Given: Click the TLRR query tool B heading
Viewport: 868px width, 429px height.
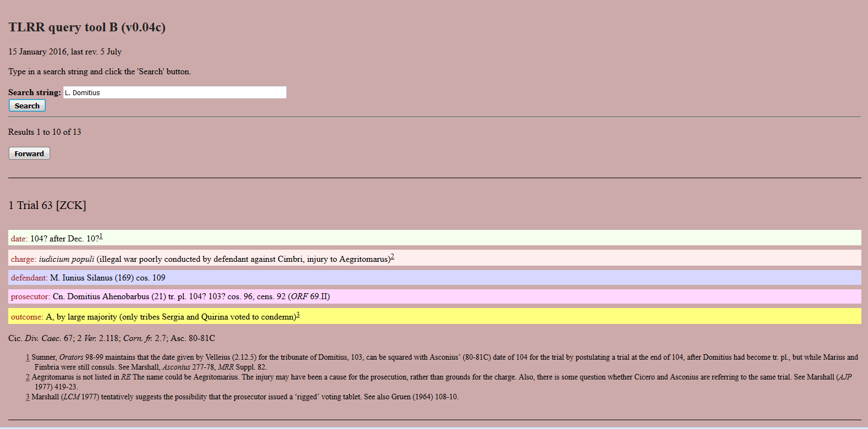Looking at the screenshot, I should [87, 28].
